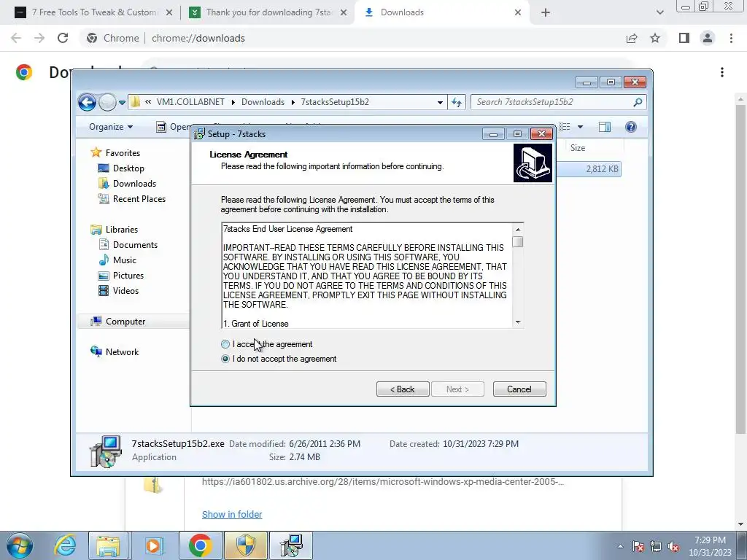Click the Explorer Help icon
This screenshot has height=560, width=747.
[x=631, y=127]
